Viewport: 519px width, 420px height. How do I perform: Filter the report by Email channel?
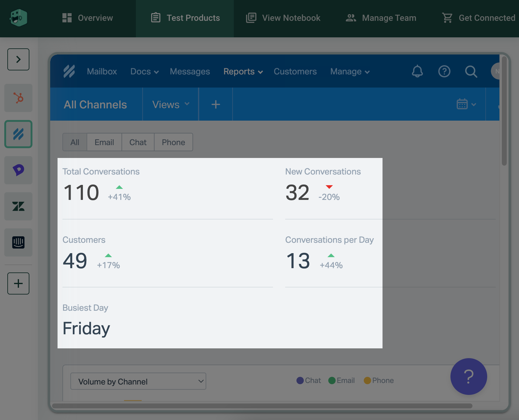pyautogui.click(x=104, y=142)
